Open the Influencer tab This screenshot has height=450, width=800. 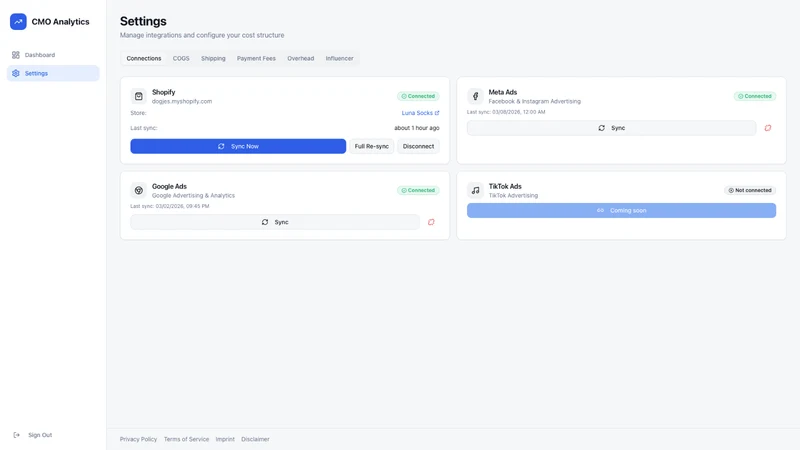click(x=339, y=59)
